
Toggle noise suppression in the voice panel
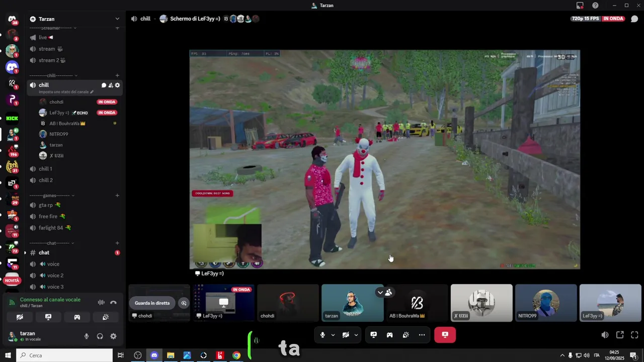point(101,302)
